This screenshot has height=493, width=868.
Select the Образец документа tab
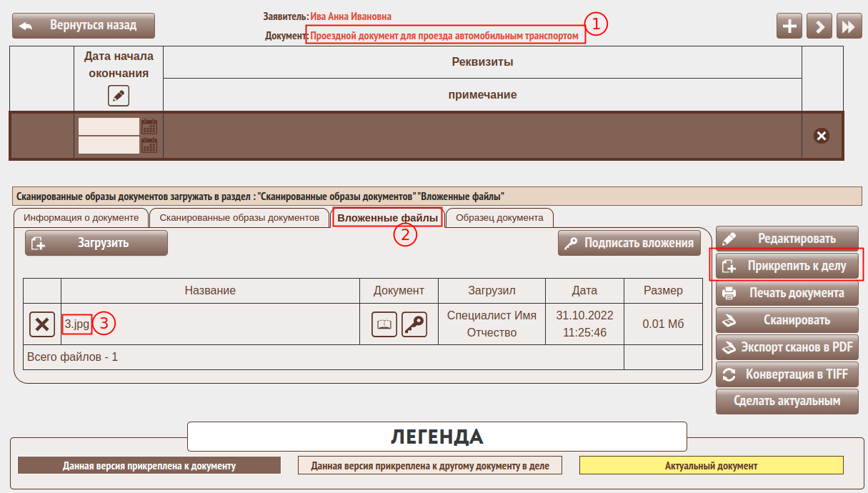pos(499,218)
